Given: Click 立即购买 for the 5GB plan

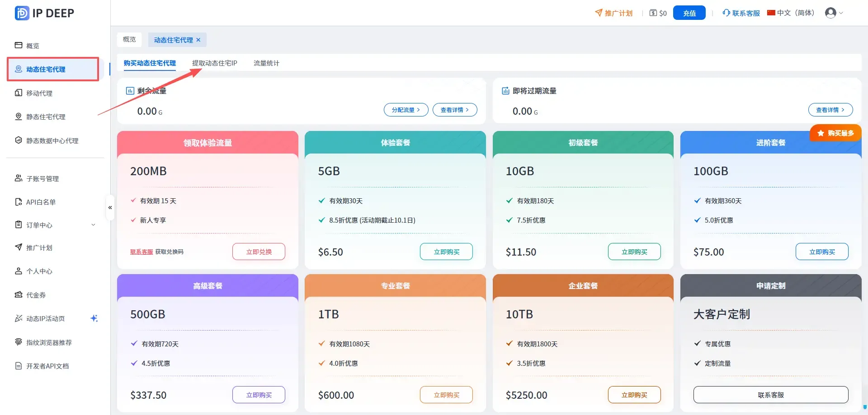Looking at the screenshot, I should coord(446,252).
